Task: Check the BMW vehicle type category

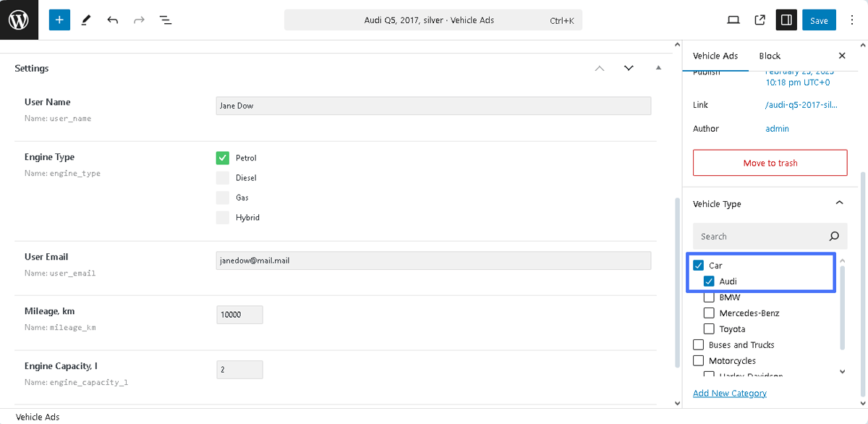Action: click(709, 297)
